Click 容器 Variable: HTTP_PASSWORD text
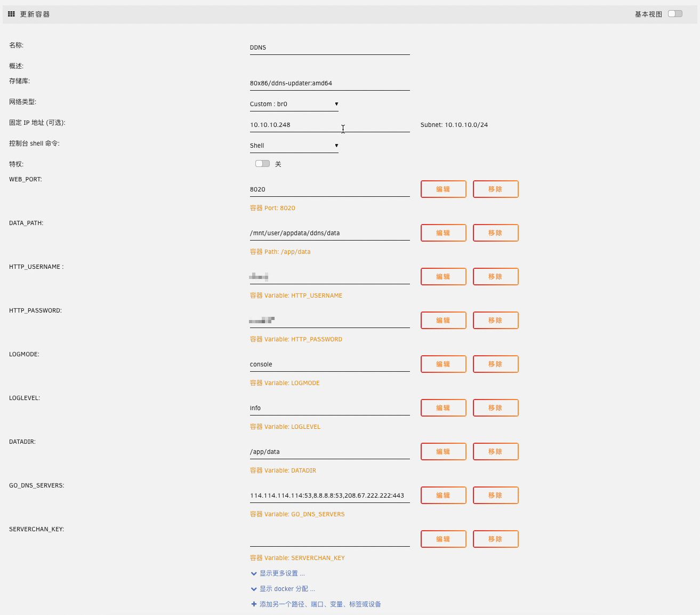 point(296,339)
